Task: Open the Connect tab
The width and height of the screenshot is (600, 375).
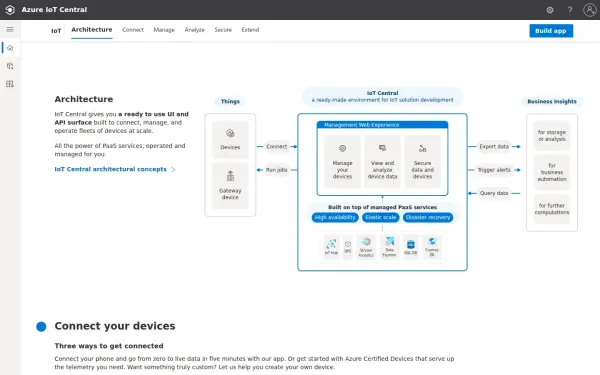Action: pos(133,30)
